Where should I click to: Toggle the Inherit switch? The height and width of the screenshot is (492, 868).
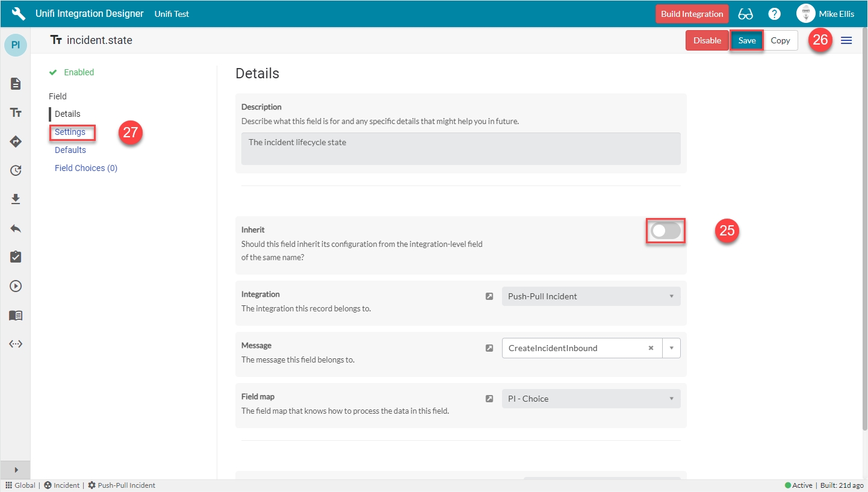(666, 231)
